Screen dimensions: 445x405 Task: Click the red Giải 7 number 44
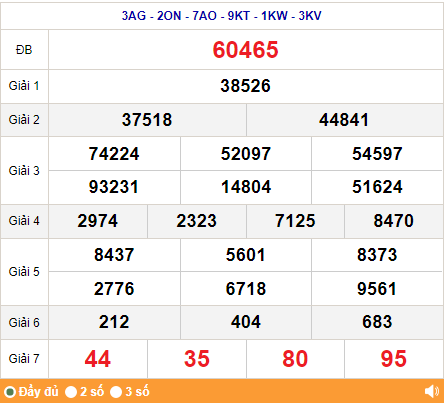pyautogui.click(x=98, y=359)
